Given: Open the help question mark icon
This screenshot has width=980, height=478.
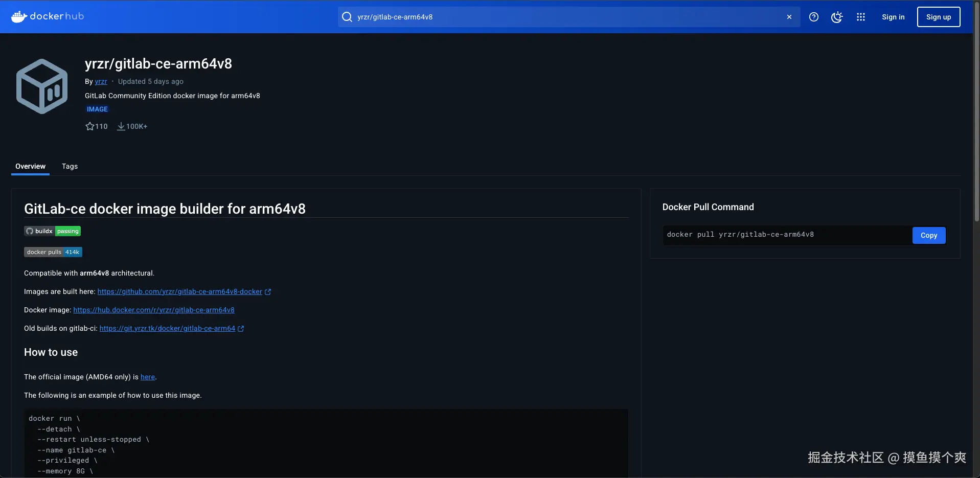Looking at the screenshot, I should (x=814, y=17).
